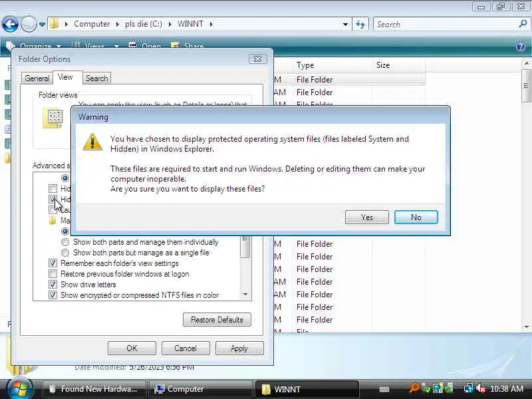Click the greyed Forward navigation button
Viewport: 532px width, 399px height.
coord(29,24)
